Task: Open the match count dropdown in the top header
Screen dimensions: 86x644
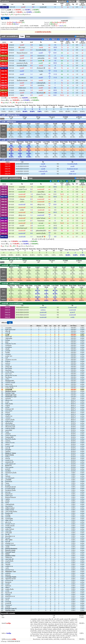Action: tap(78, 2)
